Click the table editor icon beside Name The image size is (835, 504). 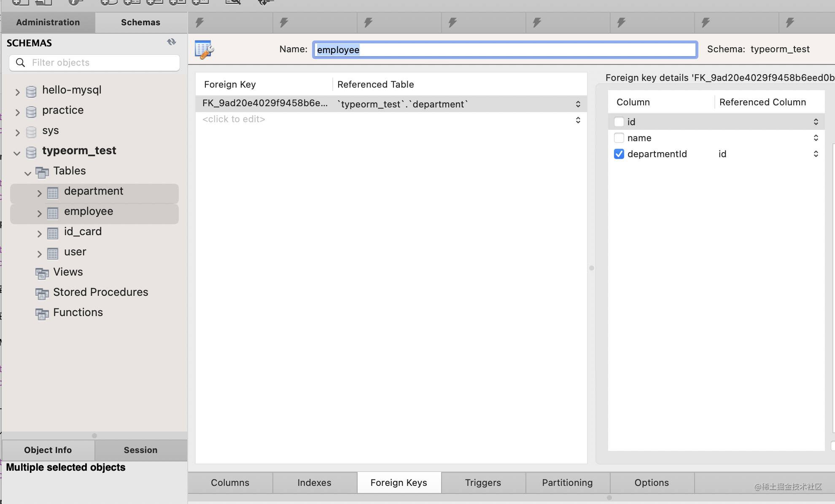click(204, 49)
